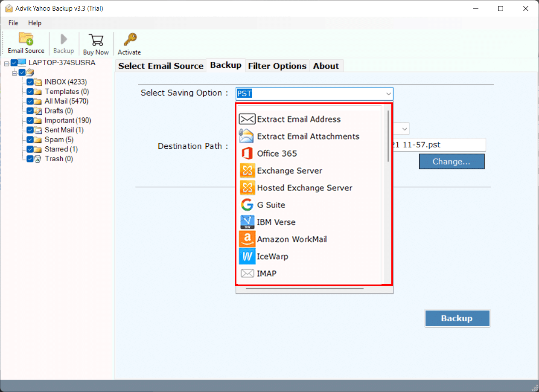The height and width of the screenshot is (392, 539).
Task: Click the Sent Mail folder icon
Action: tap(38, 130)
